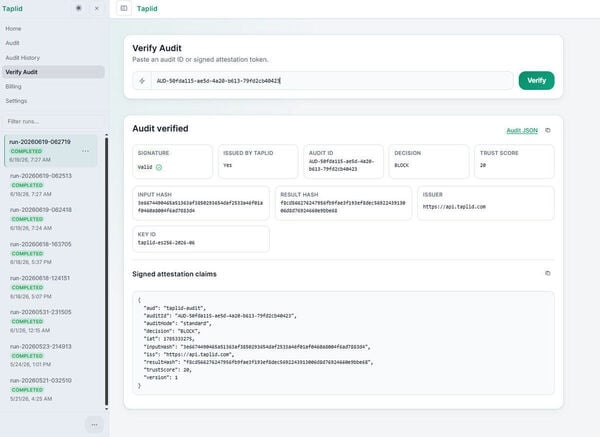This screenshot has width=600, height=437.
Task: Click the Filter runs search box
Action: point(53,121)
